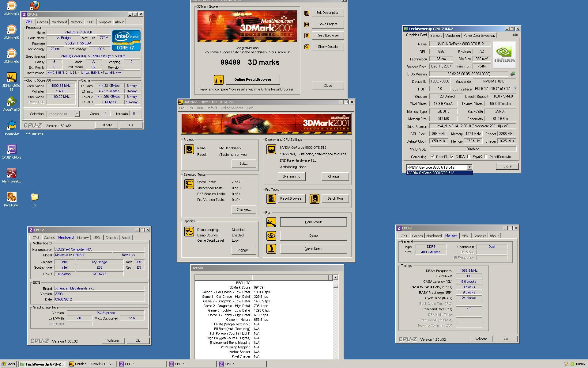Viewport: 588px width, 368px height.
Task: Open the pi folder on desktop
Action: point(35,199)
